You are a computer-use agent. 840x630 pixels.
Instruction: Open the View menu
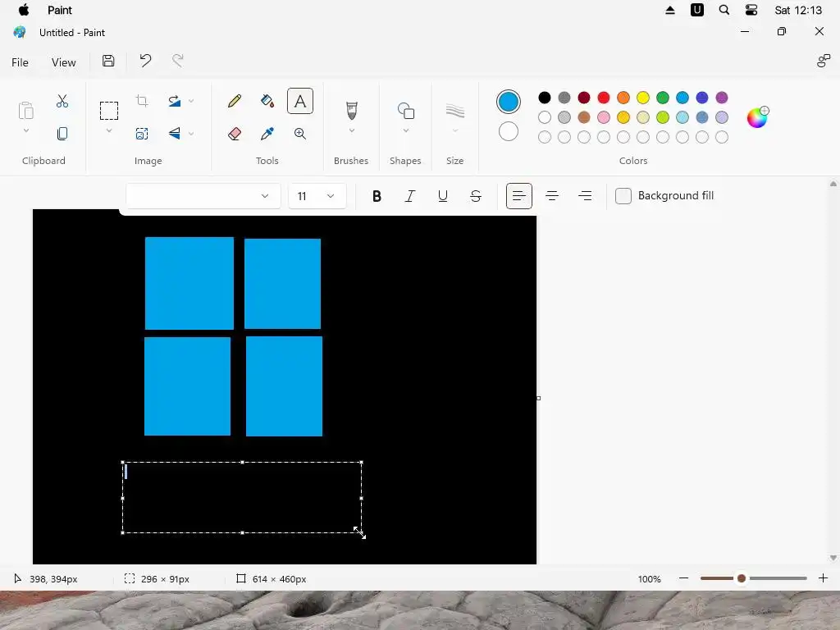coord(64,62)
